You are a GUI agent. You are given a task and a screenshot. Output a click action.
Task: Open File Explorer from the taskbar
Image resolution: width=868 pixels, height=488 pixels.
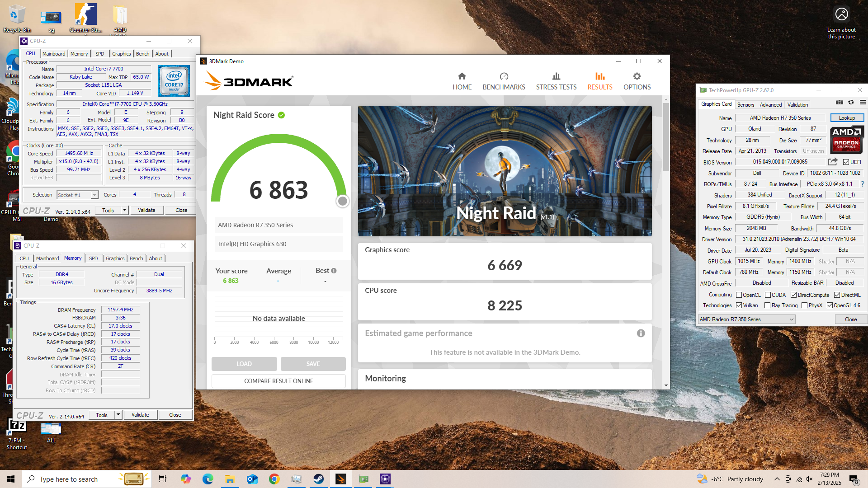coord(230,479)
